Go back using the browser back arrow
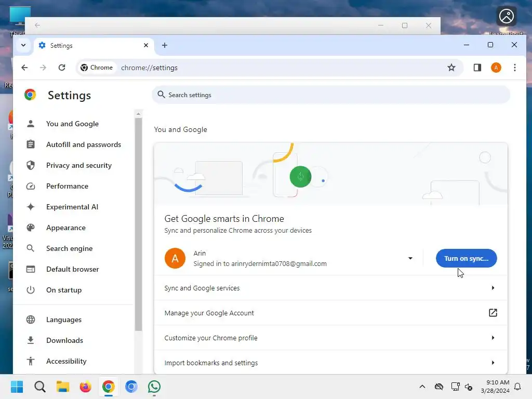The height and width of the screenshot is (399, 532). (24, 68)
